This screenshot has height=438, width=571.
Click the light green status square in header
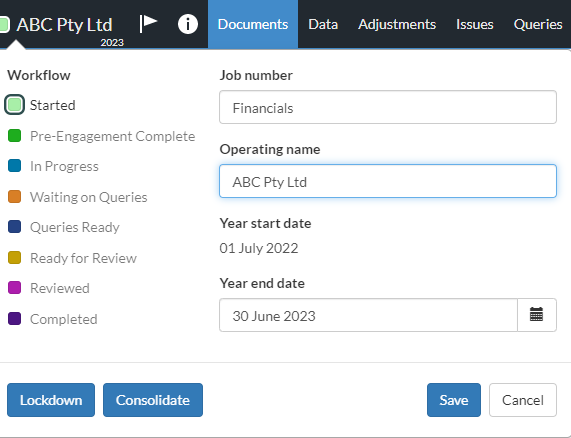pos(5,25)
